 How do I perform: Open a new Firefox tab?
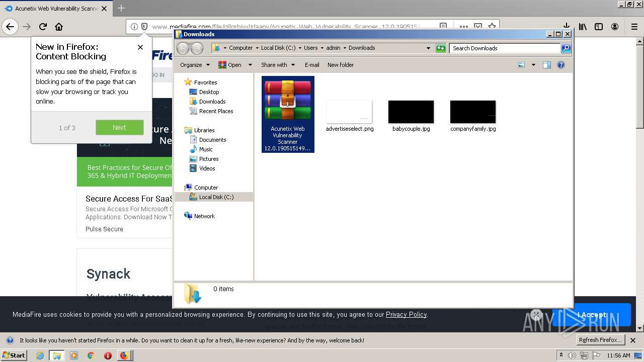click(x=121, y=8)
